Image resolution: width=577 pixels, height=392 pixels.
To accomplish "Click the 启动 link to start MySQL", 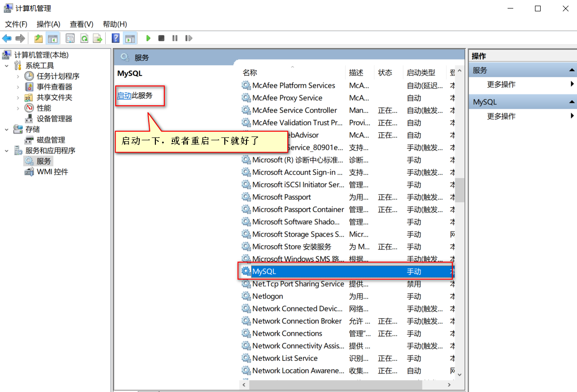I will pyautogui.click(x=124, y=95).
